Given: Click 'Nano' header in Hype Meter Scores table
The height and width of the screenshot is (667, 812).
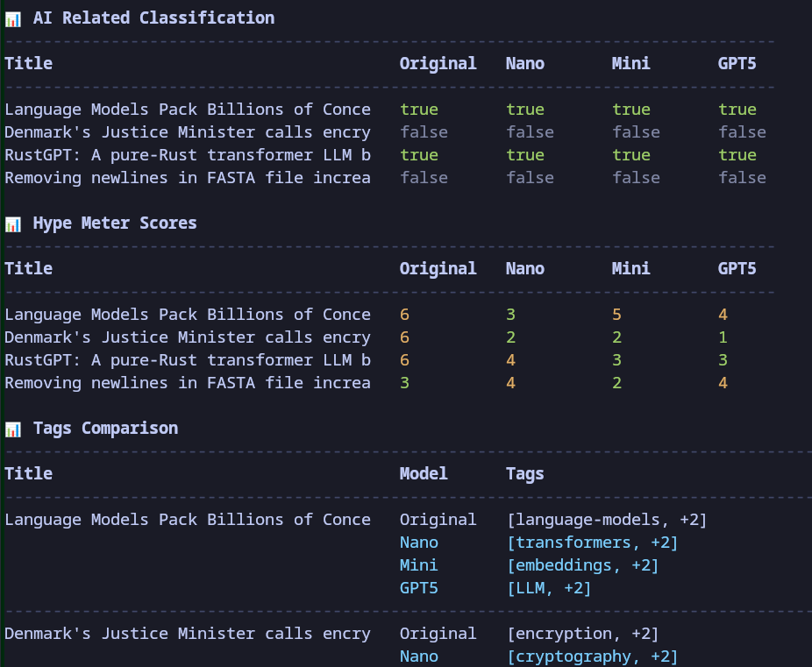Looking at the screenshot, I should [x=524, y=268].
